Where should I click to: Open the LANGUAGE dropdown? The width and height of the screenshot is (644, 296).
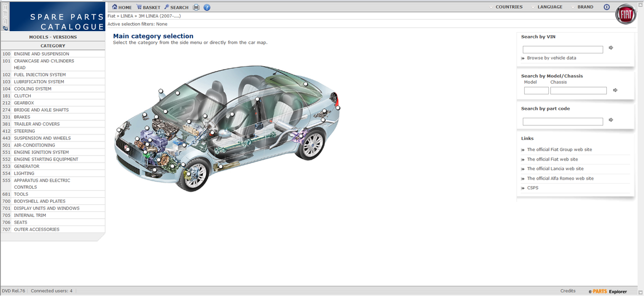[x=547, y=7]
